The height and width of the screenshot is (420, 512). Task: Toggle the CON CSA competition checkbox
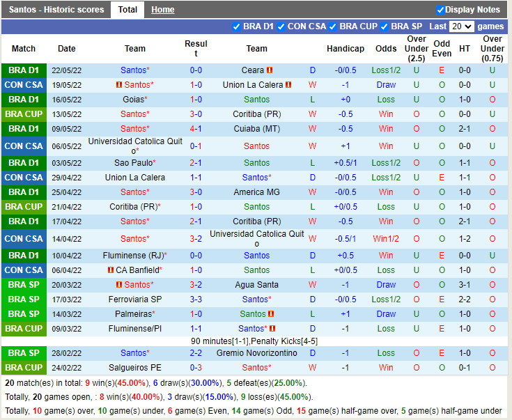pyautogui.click(x=281, y=26)
